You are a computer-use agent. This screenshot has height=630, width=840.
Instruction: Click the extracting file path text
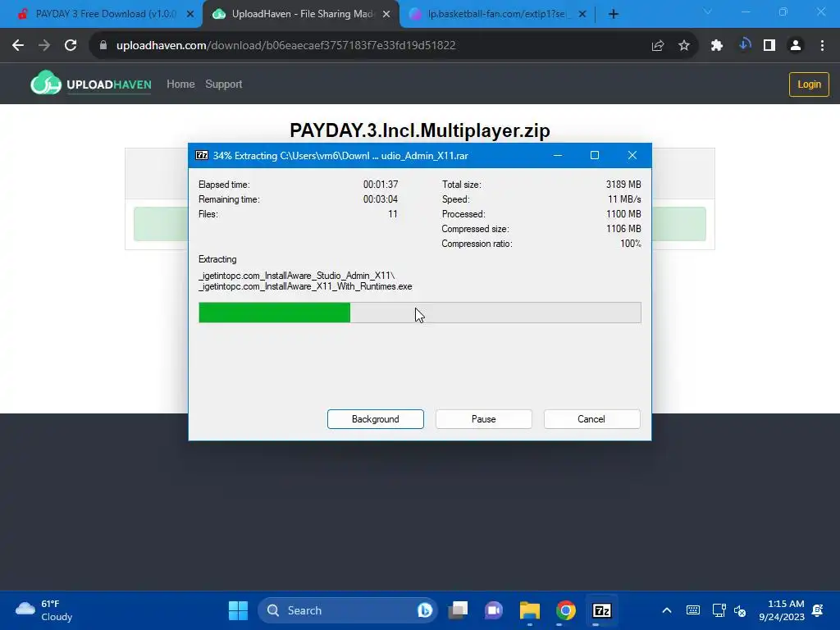305,281
